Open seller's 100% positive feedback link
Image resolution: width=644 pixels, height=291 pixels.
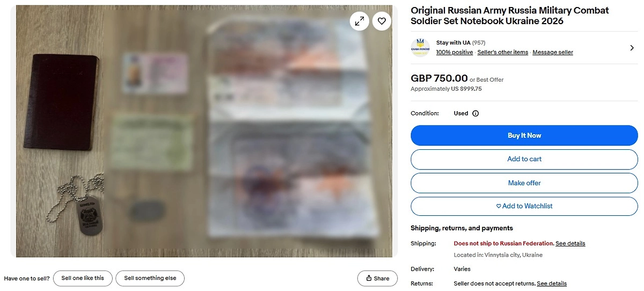pyautogui.click(x=454, y=53)
